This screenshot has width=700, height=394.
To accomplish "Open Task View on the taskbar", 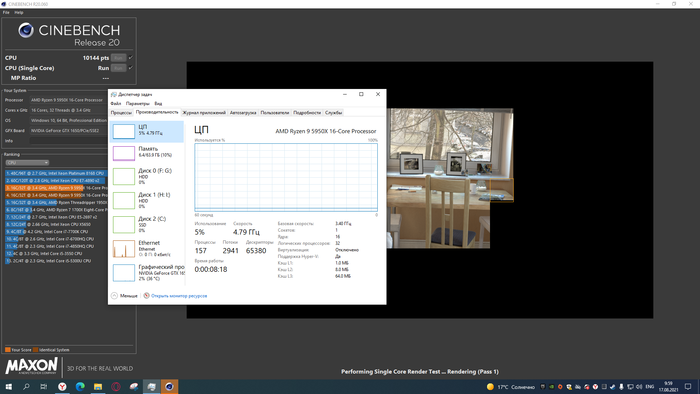I will click(43, 386).
